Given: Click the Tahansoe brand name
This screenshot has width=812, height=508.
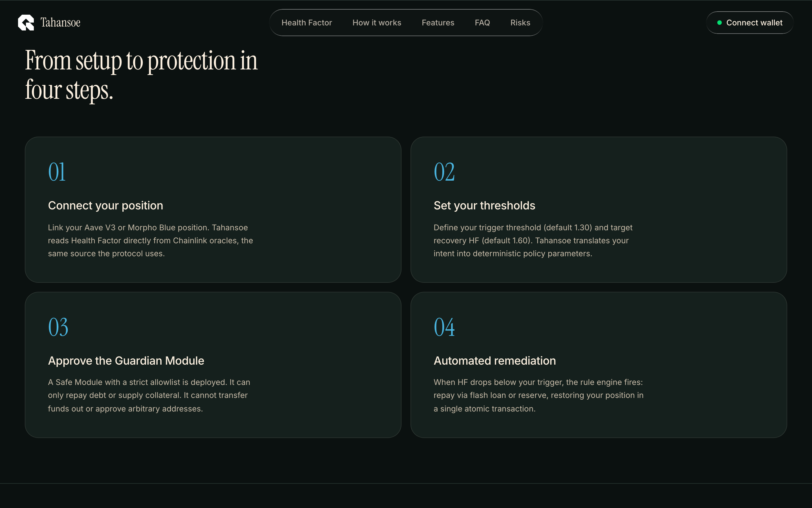Looking at the screenshot, I should [x=60, y=23].
